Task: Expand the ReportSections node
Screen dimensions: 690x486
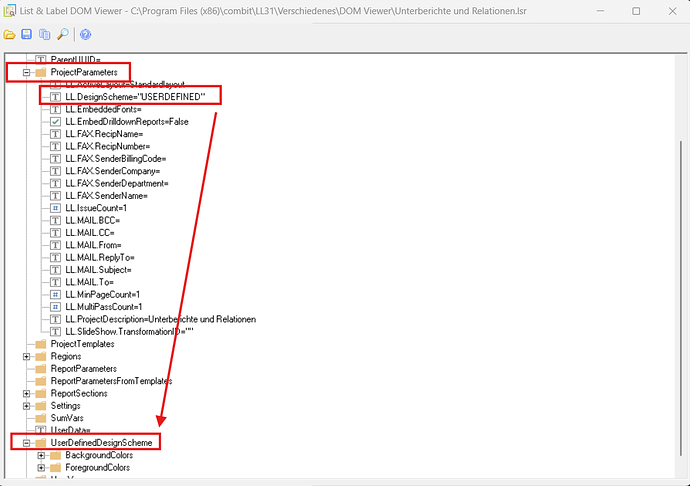Action: tap(26, 393)
